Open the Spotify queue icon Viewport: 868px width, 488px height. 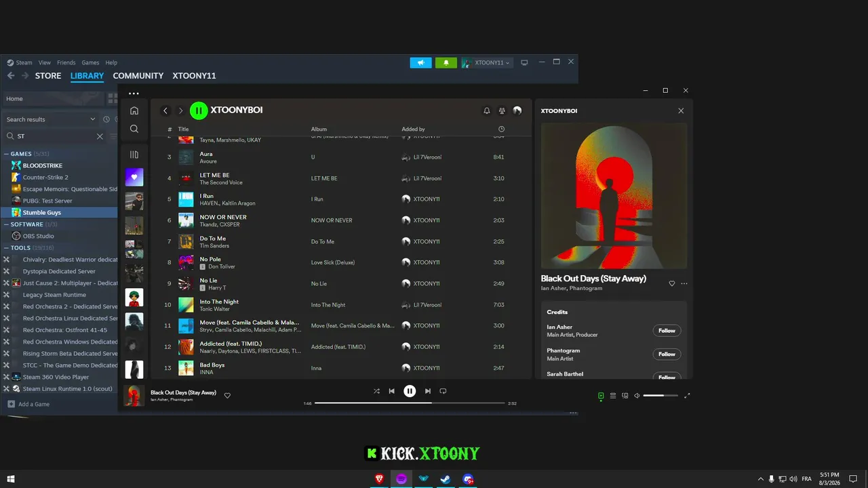[613, 396]
